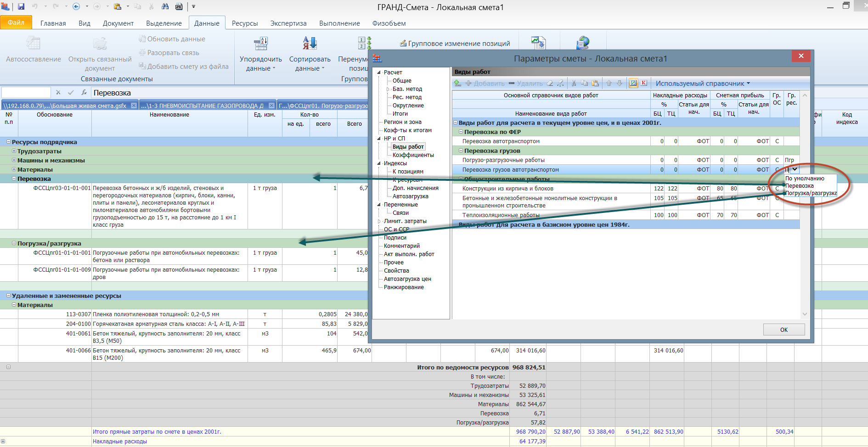Open quick access toolbar customize dropdown
The image size is (868, 447).
194,6
